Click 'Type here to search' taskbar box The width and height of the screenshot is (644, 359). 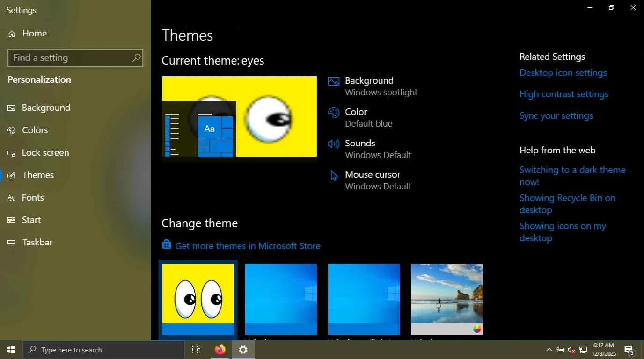(103, 350)
